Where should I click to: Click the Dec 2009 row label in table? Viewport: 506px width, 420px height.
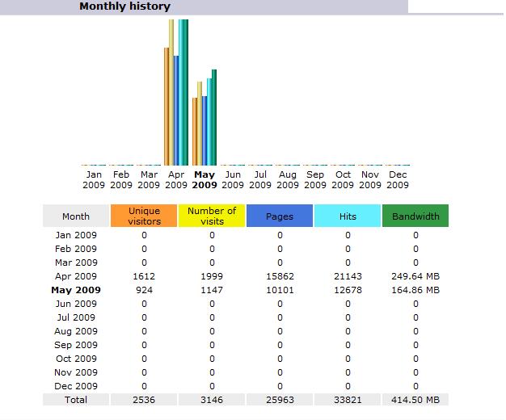(x=76, y=386)
